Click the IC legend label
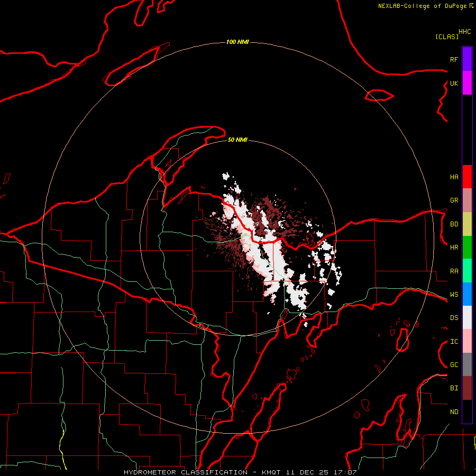476x476 pixels. (454, 342)
